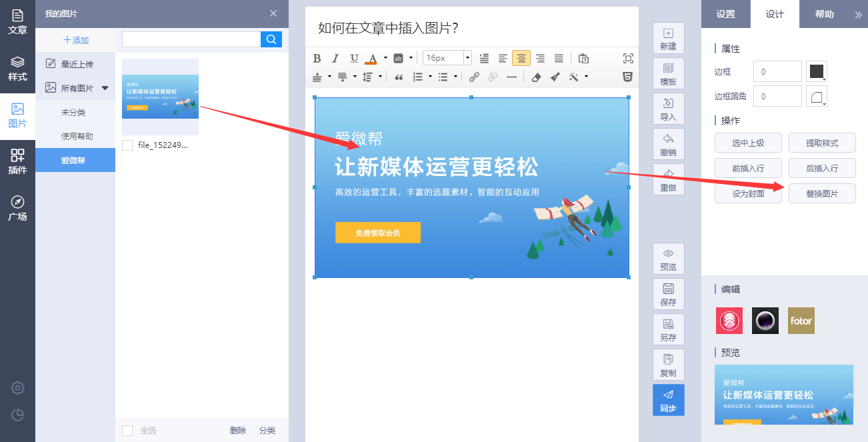
Task: Check the file_152249 image checkbox
Action: pyautogui.click(x=127, y=145)
